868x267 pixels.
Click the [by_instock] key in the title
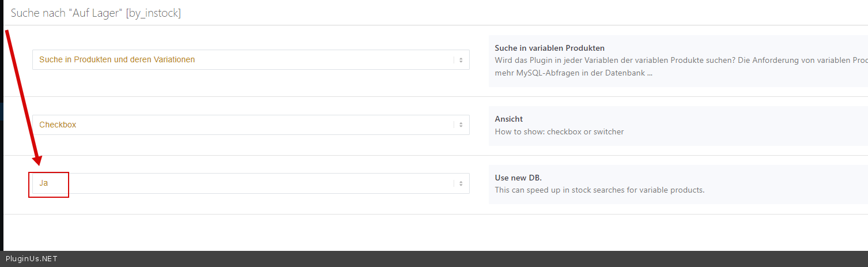point(153,13)
